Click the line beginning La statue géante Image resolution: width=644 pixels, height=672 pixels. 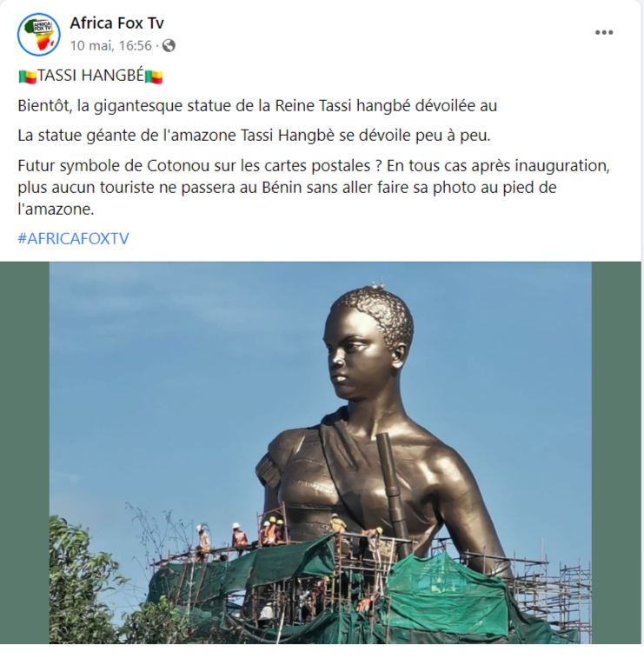(254, 136)
